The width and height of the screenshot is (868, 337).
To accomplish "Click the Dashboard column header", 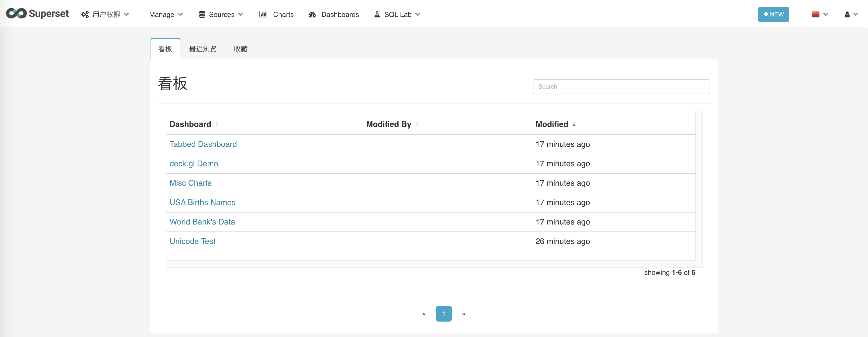I will click(x=190, y=124).
